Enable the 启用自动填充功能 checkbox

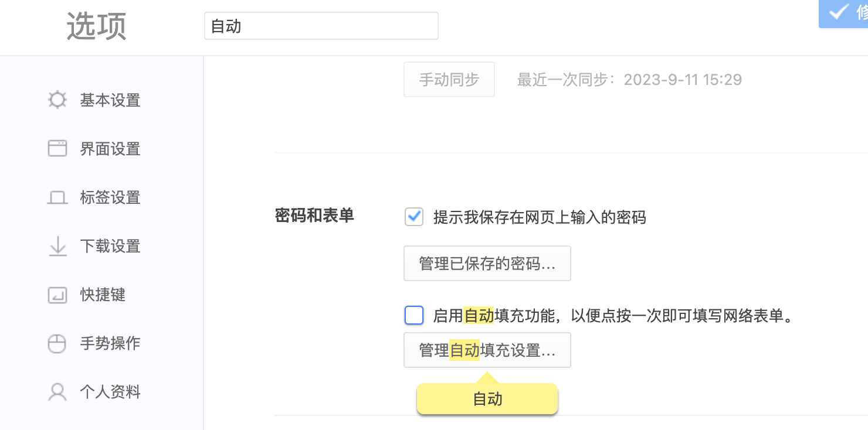pyautogui.click(x=414, y=316)
